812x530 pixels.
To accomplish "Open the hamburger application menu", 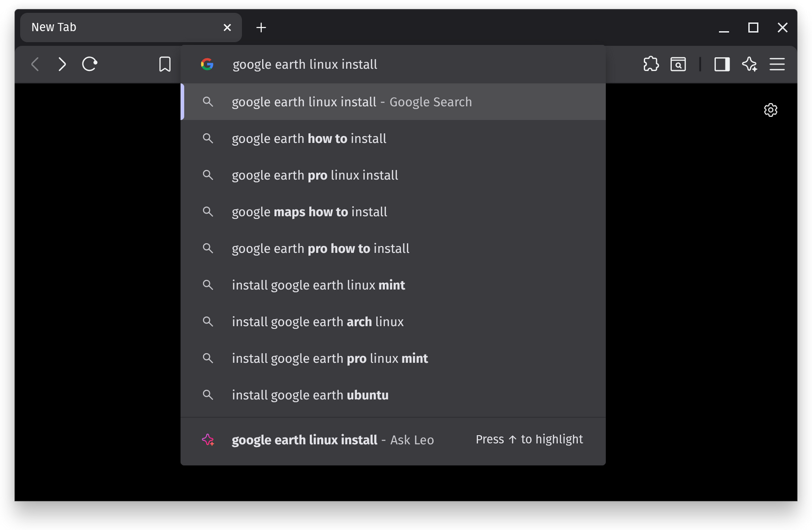I will click(777, 64).
